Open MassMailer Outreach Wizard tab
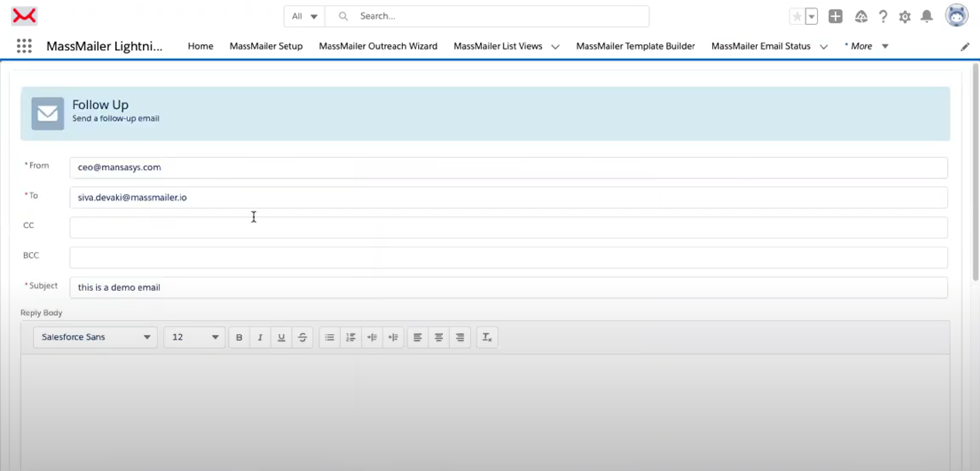980x471 pixels. click(x=378, y=46)
